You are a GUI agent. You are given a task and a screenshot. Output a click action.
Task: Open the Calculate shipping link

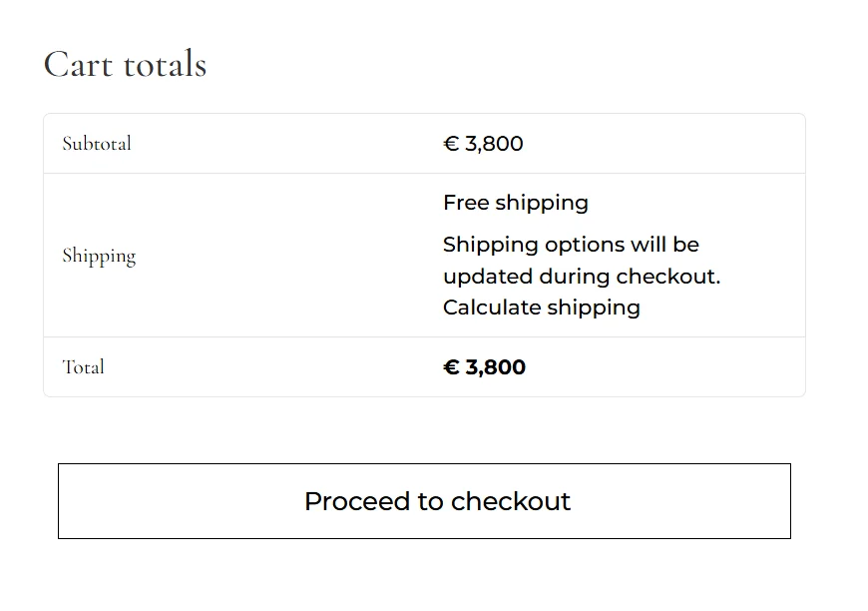pos(541,307)
